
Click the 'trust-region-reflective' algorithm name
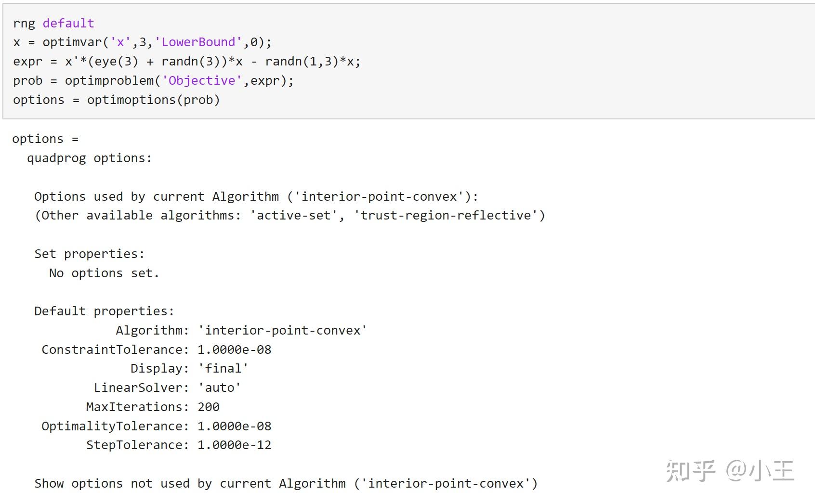(446, 215)
